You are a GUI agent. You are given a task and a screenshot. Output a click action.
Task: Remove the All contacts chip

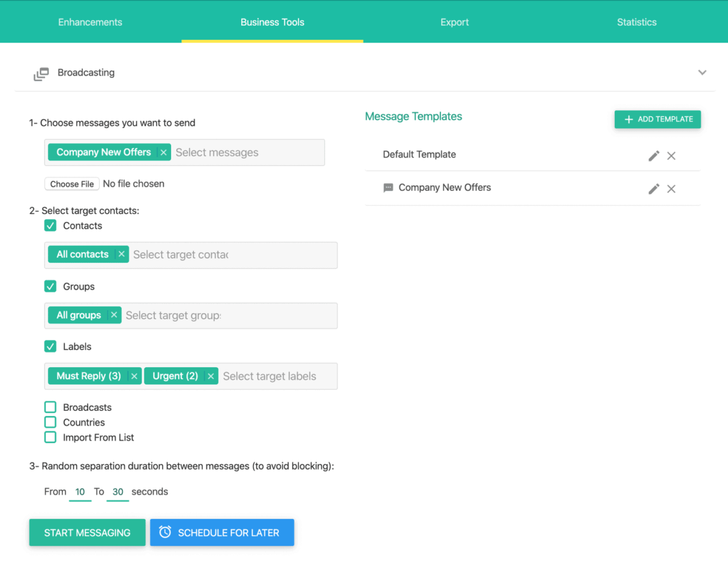point(121,254)
